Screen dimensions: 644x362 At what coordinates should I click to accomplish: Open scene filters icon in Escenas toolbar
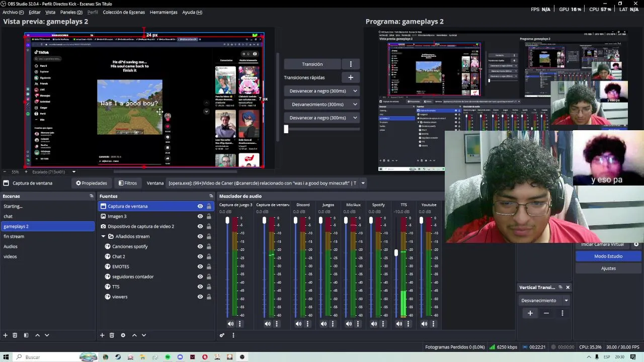(x=26, y=335)
